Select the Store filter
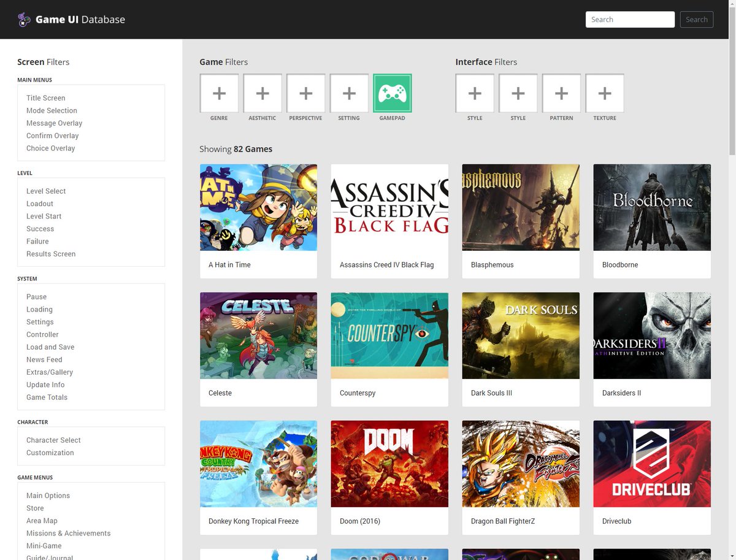Image resolution: width=736 pixels, height=560 pixels. pyautogui.click(x=35, y=508)
